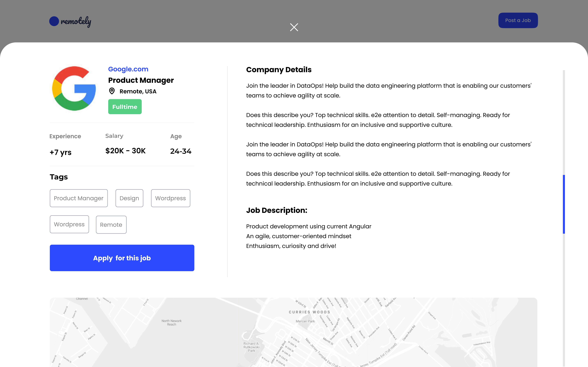The width and height of the screenshot is (588, 367).
Task: Click the map preview at Curries Woods
Action: coord(309,312)
